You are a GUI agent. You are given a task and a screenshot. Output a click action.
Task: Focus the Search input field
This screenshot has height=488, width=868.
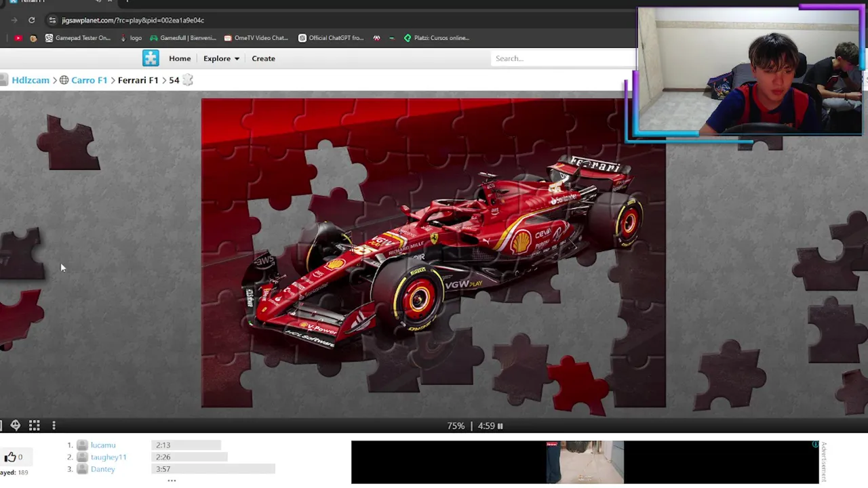click(563, 58)
